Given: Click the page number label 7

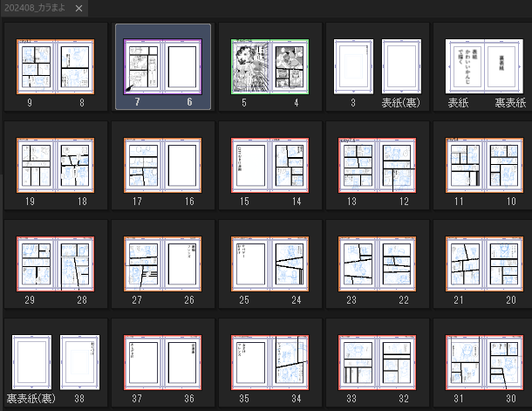Looking at the screenshot, I should point(137,102).
